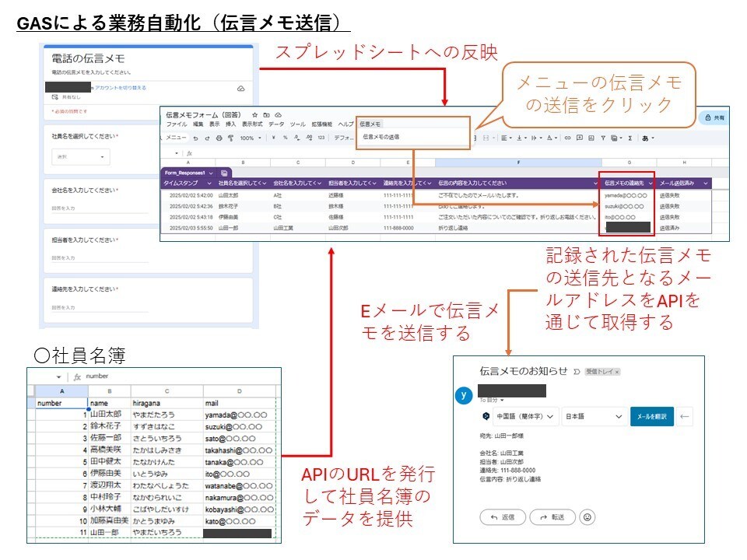
Task: Click the smiley reaction icon in the email
Action: 587,517
